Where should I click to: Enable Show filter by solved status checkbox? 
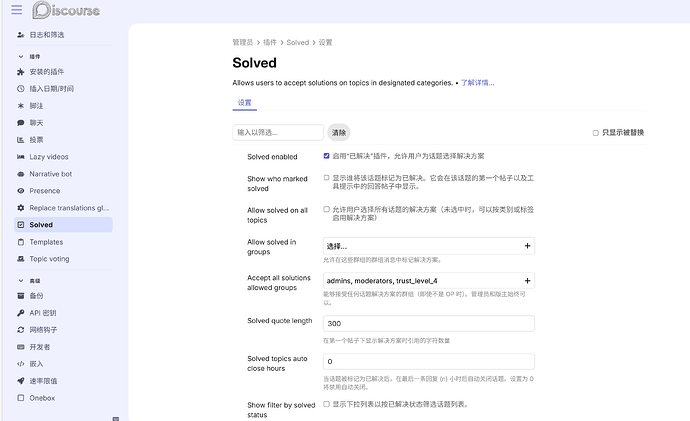327,404
